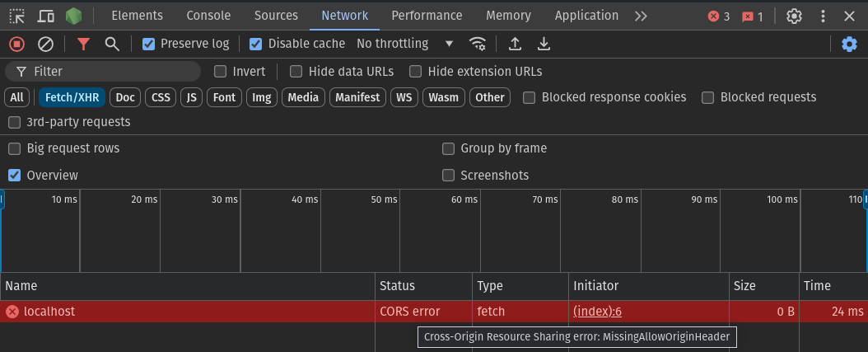Open the network conditions wifi icon

pyautogui.click(x=477, y=44)
